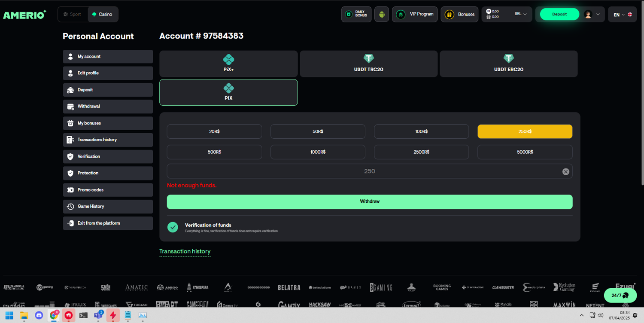Open the Transaction history link

pyautogui.click(x=185, y=251)
